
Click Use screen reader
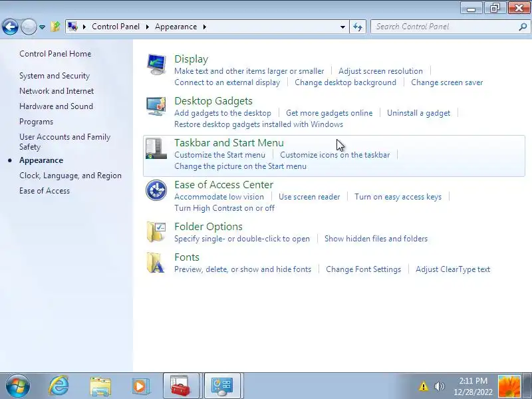tap(309, 197)
